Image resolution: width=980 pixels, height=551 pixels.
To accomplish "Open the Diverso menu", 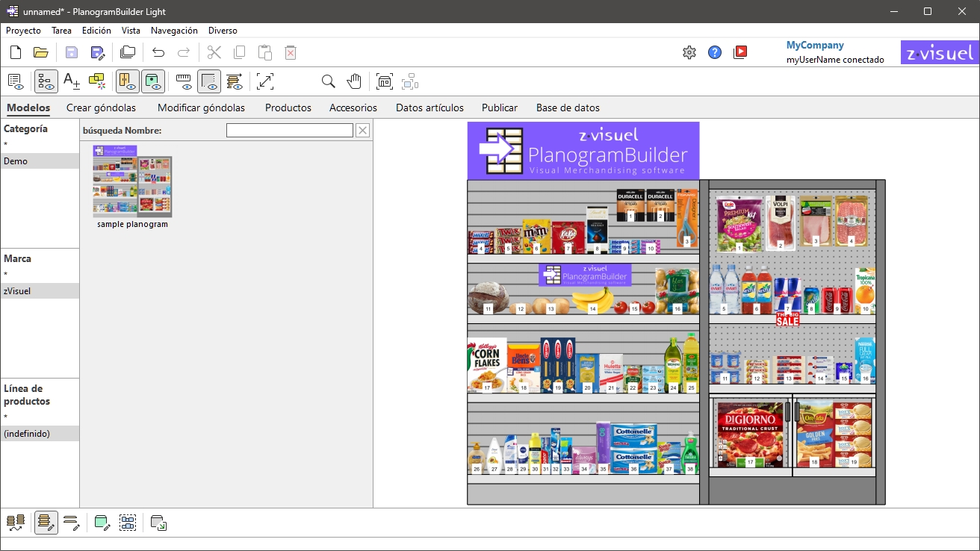I will [x=223, y=31].
